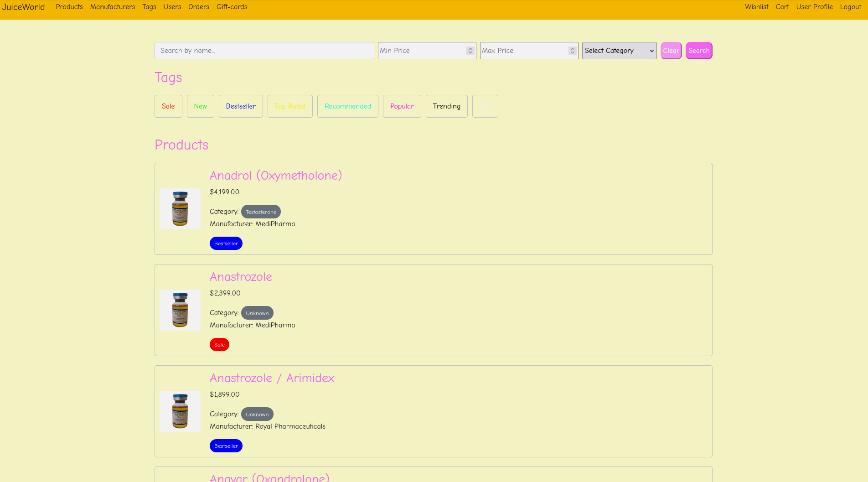Open Anastrozole / Arimidex product title

click(x=272, y=378)
